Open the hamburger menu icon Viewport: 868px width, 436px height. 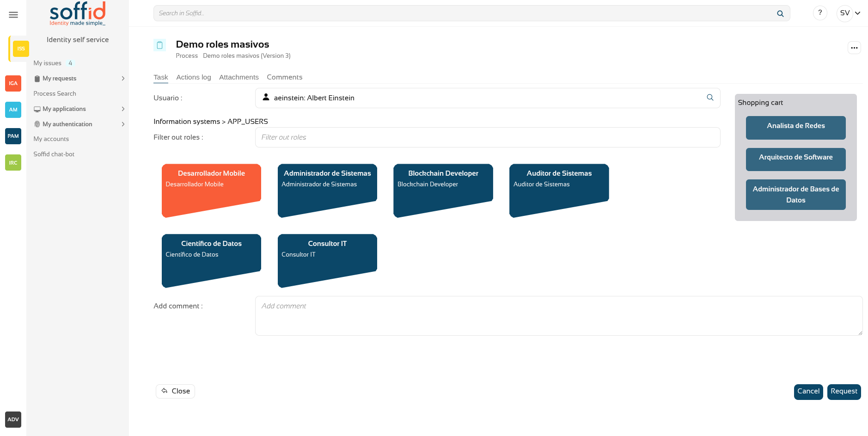pos(13,15)
